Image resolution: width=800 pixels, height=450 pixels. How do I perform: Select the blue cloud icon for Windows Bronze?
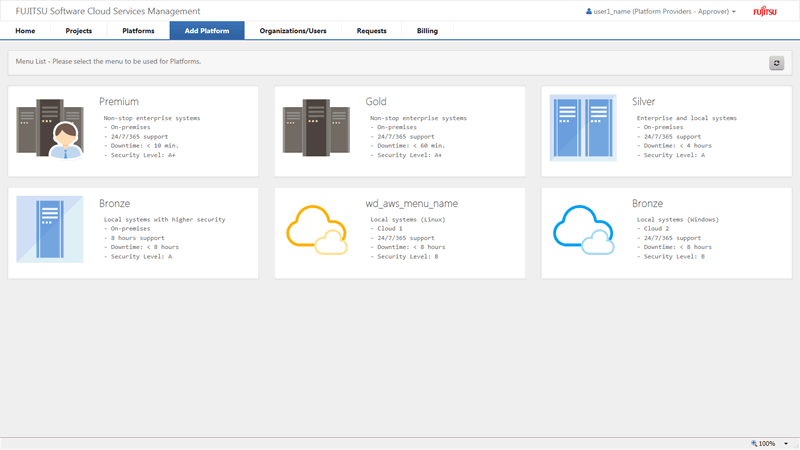pos(583,230)
